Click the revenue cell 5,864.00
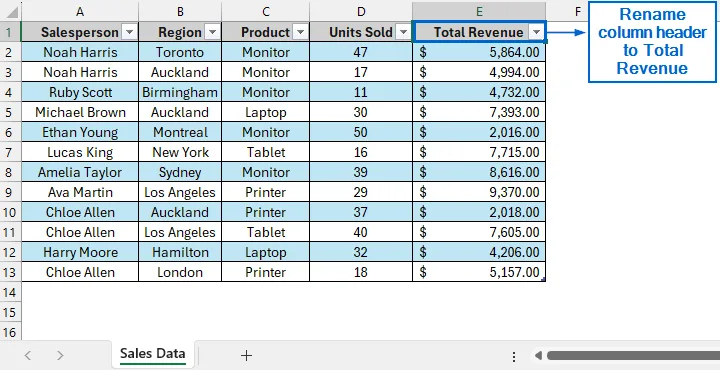 (479, 52)
